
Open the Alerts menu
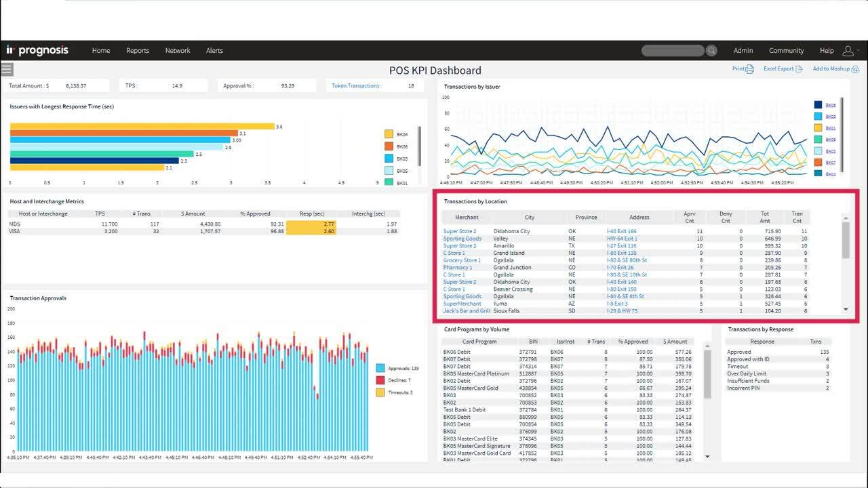(214, 51)
